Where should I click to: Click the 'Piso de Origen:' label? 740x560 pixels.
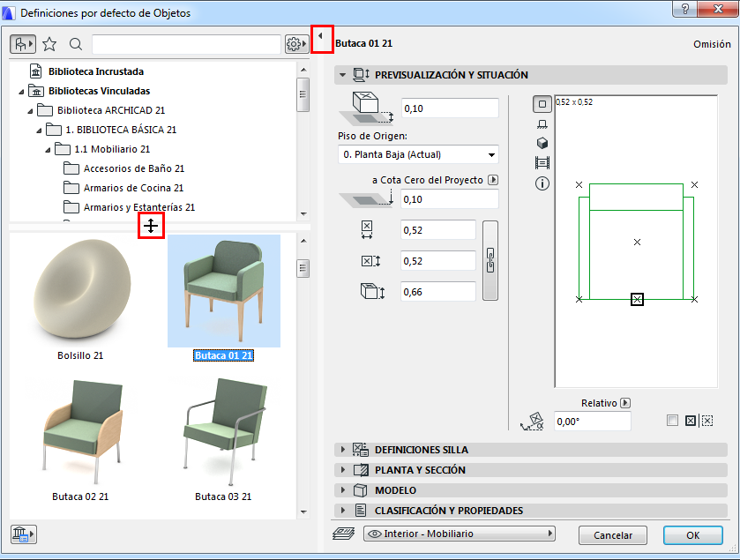coord(372,136)
